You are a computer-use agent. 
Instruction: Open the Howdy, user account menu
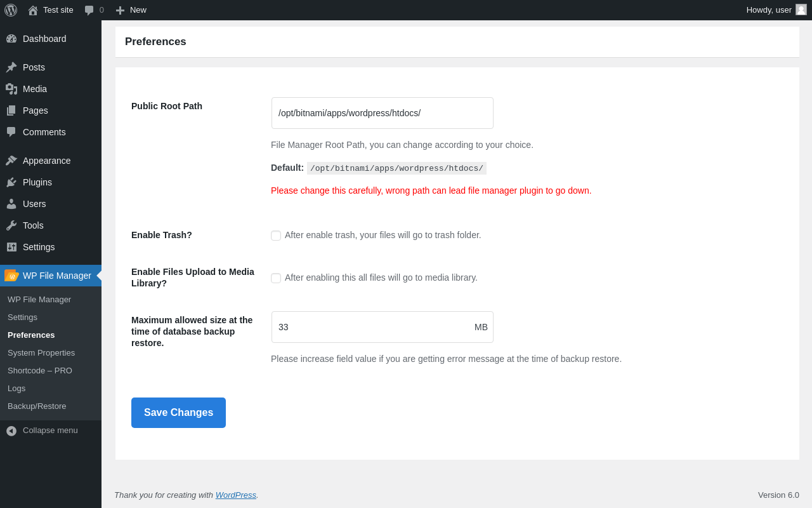[x=769, y=10]
